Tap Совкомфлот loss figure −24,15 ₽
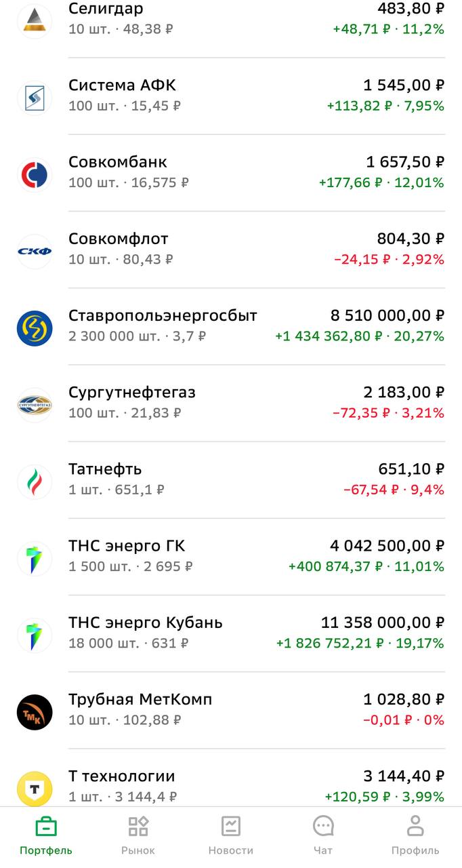Screen dimensions: 462x868 [362, 259]
